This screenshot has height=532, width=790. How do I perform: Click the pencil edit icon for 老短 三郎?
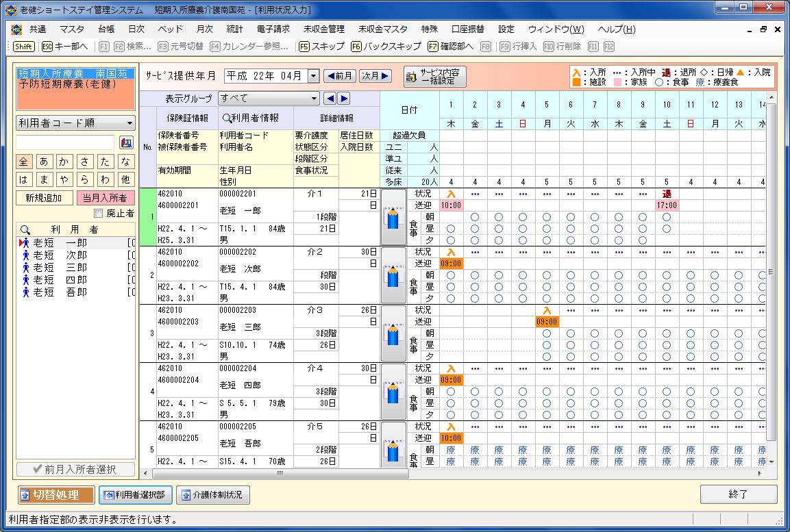tap(393, 333)
